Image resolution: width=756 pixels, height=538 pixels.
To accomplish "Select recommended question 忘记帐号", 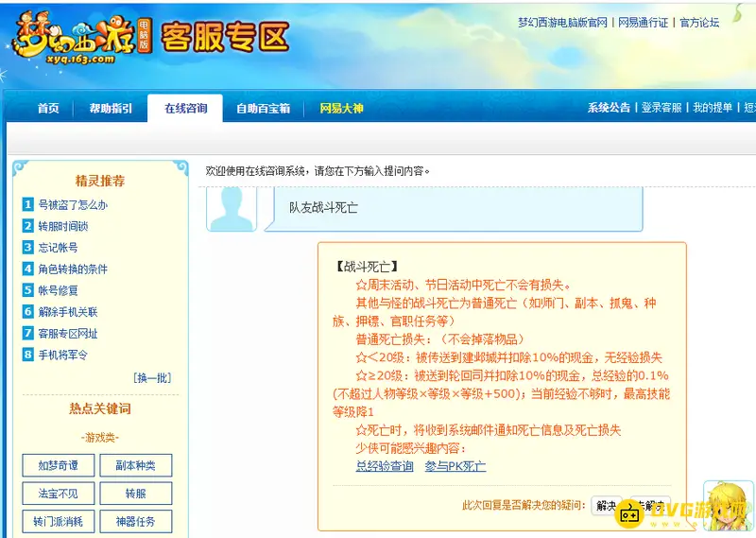I will pyautogui.click(x=58, y=248).
